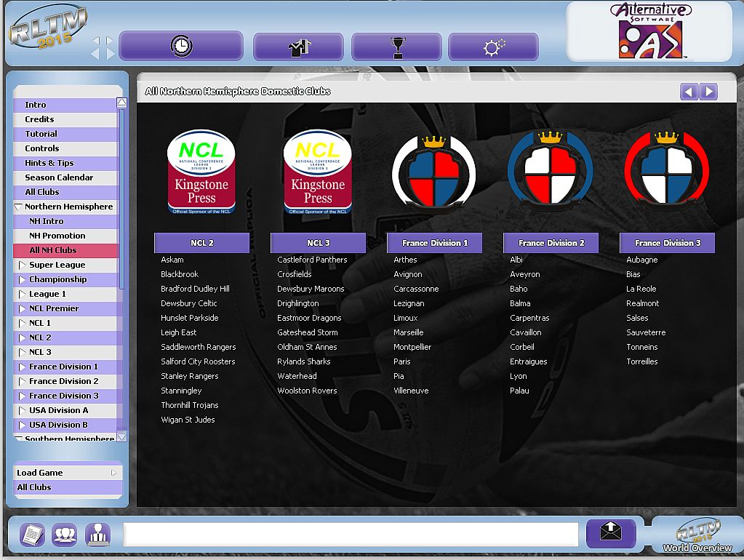Image resolution: width=744 pixels, height=560 pixels.
Task: Expand the Load Game arrow
Action: pyautogui.click(x=113, y=473)
